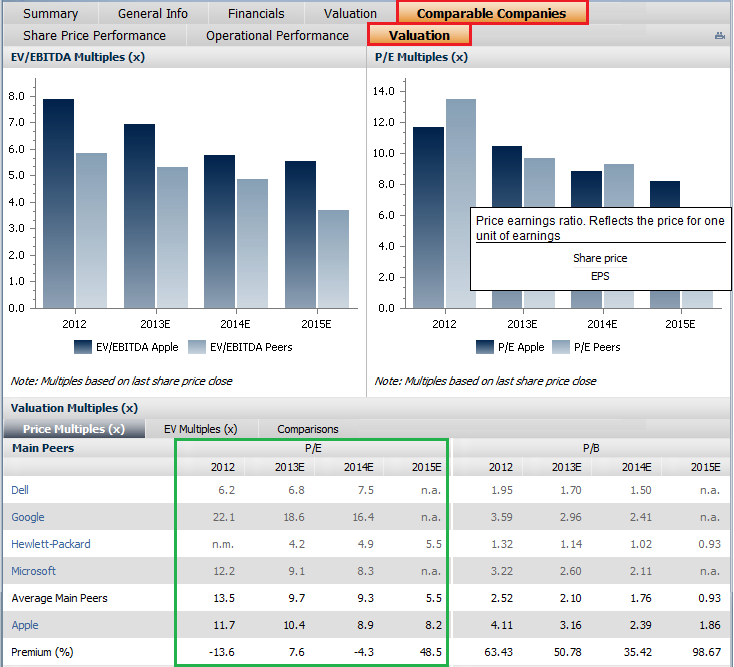
Task: Select Premium 2015E P/B value 98.67
Action: [706, 652]
